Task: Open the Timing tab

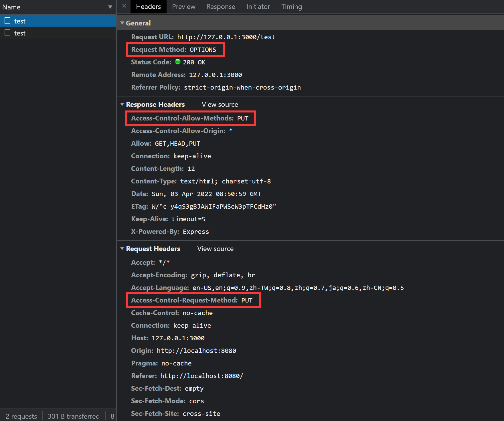Action: [x=291, y=7]
